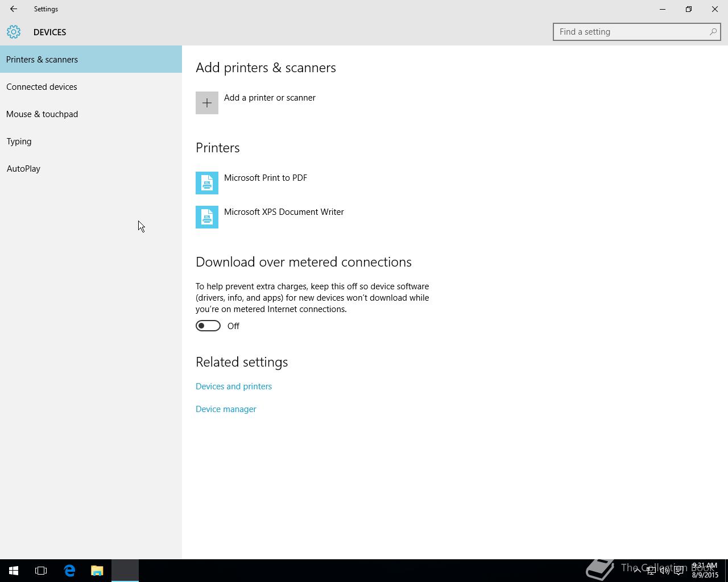Open the Devices and printers link
This screenshot has height=582, width=728.
tap(234, 386)
